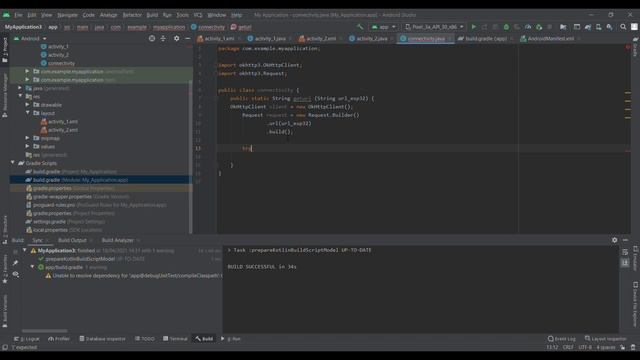This screenshot has height=360, width=640.
Task: Collapse the res folder
Action: [x=20, y=96]
